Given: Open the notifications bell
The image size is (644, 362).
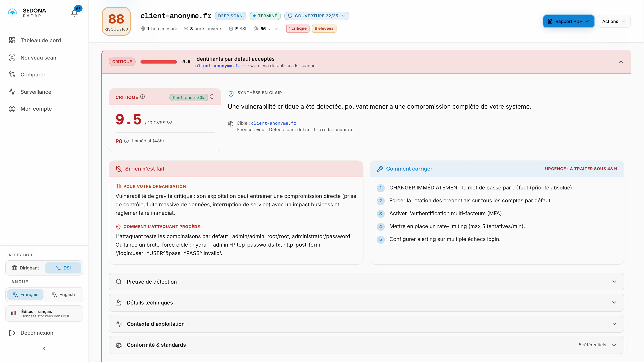Looking at the screenshot, I should pyautogui.click(x=74, y=13).
